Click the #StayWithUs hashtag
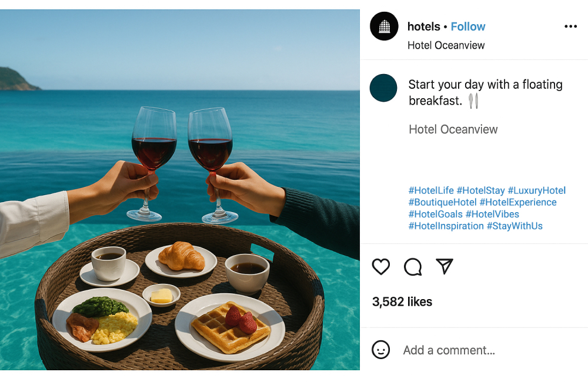Viewport: 588px width, 382px height. (x=514, y=226)
